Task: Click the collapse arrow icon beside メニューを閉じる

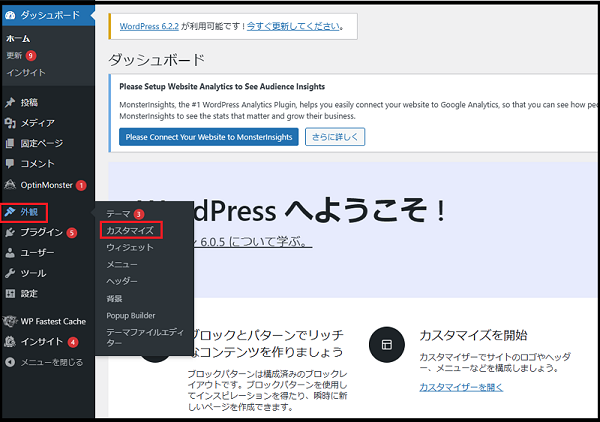Action: (10, 362)
